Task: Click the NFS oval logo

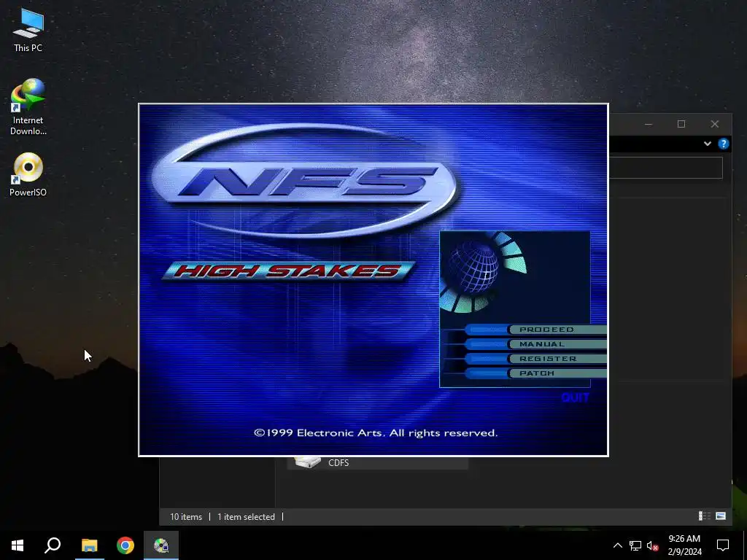Action: point(306,181)
